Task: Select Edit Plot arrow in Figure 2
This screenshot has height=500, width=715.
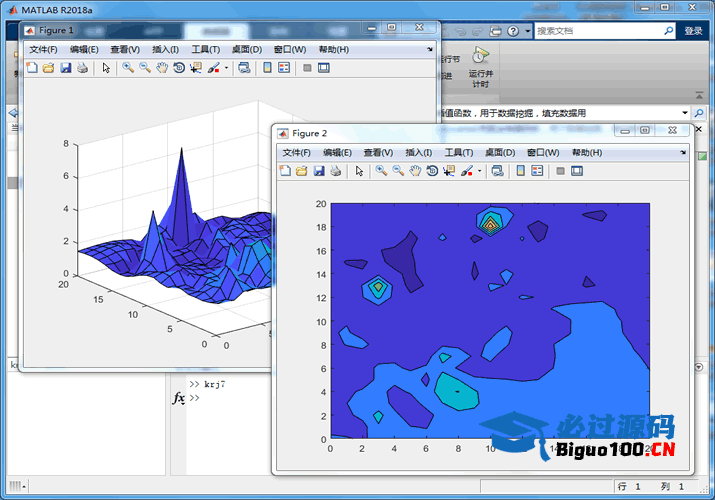Action: point(360,171)
